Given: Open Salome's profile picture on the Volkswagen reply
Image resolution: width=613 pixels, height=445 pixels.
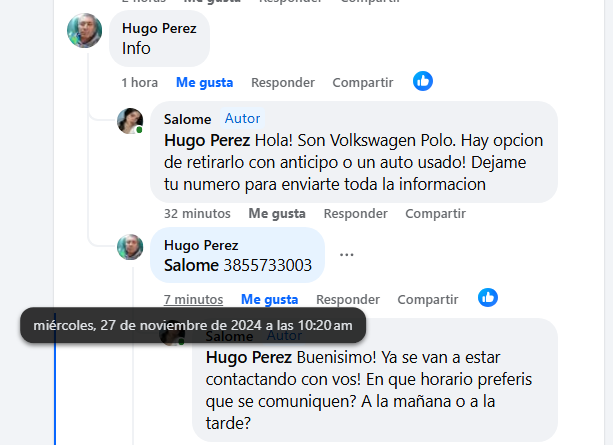Looking at the screenshot, I should pos(130,121).
